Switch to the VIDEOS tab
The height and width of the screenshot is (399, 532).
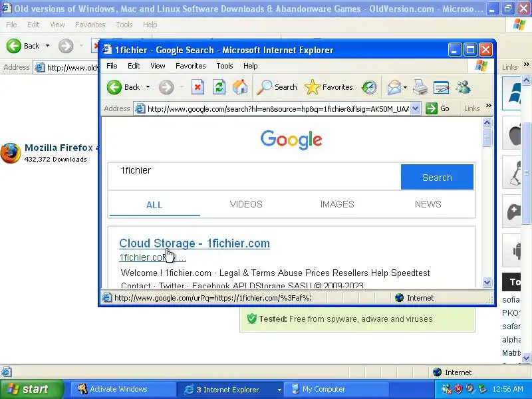(x=246, y=204)
